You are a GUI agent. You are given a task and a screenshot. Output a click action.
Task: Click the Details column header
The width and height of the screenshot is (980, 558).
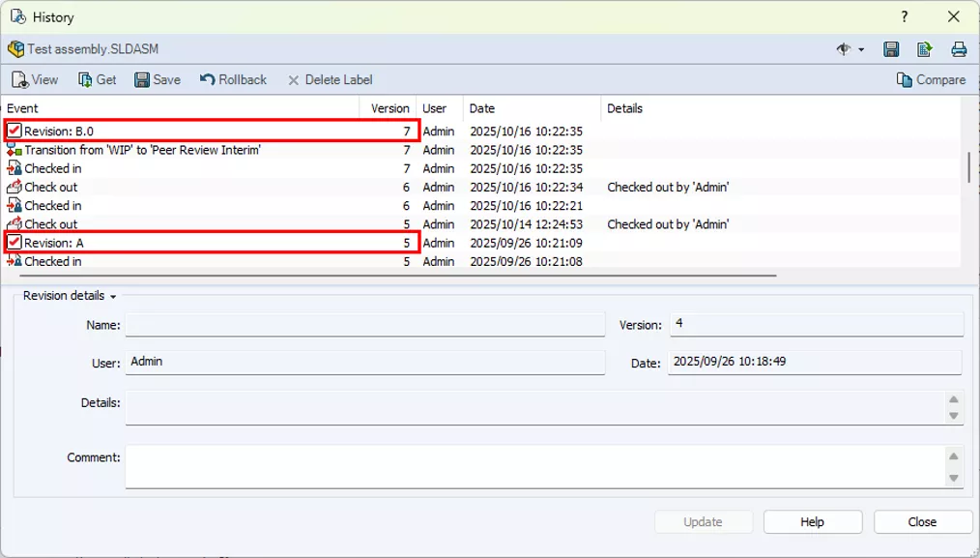pos(781,108)
